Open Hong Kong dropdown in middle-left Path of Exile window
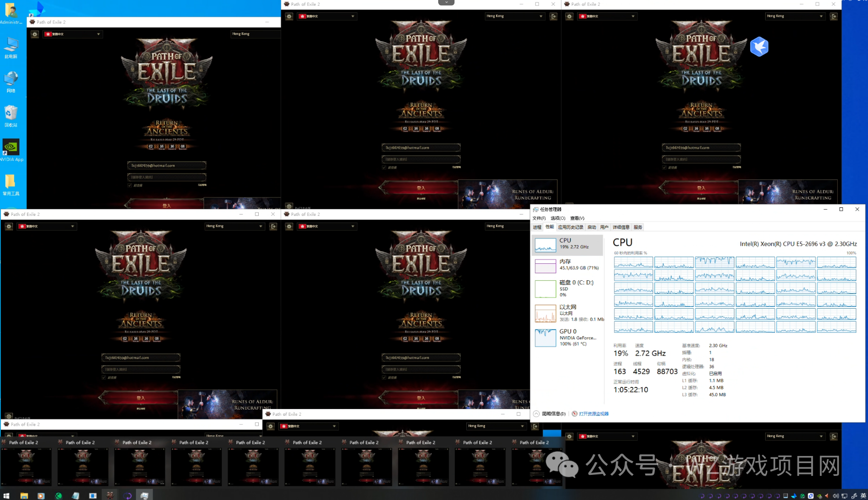Image resolution: width=868 pixels, height=500 pixels. (235, 226)
